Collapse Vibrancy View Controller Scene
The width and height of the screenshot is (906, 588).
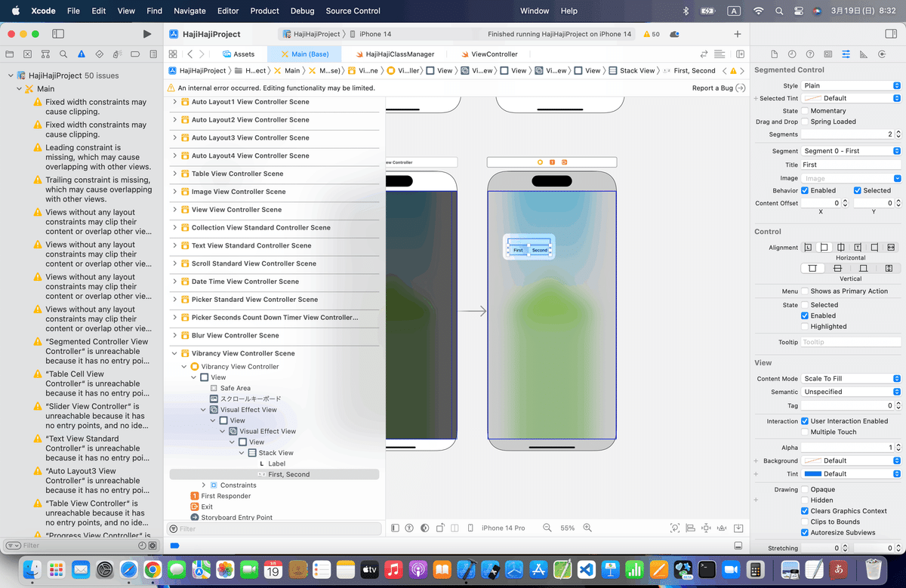click(x=175, y=353)
